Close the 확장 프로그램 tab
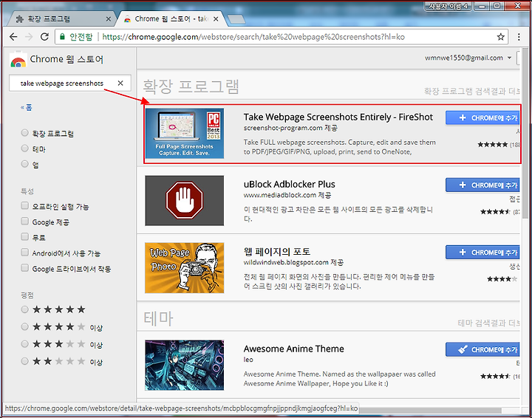 pos(108,19)
